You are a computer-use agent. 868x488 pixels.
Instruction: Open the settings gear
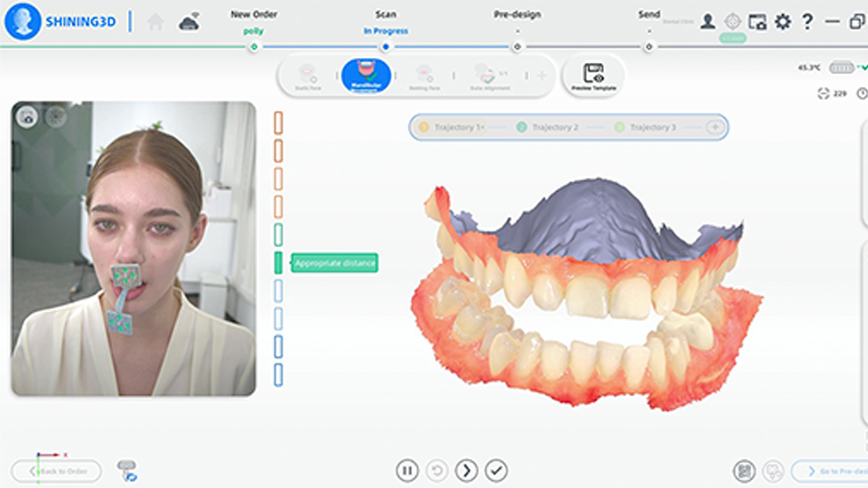tap(783, 22)
